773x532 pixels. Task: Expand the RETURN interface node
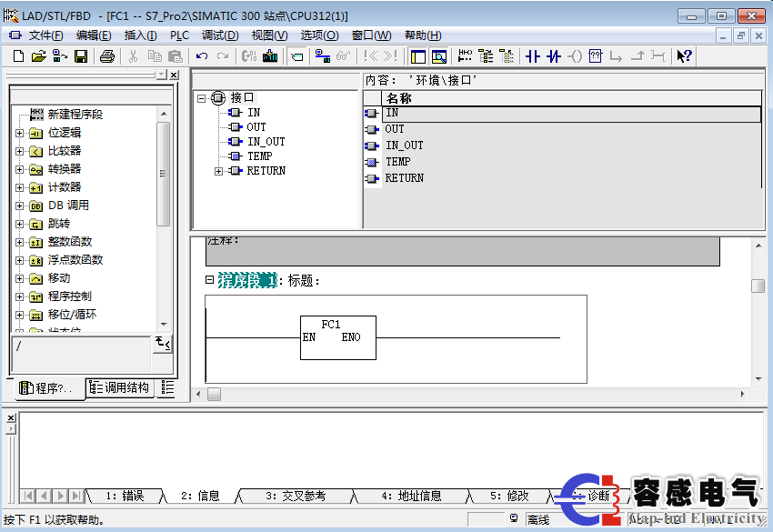pos(218,171)
